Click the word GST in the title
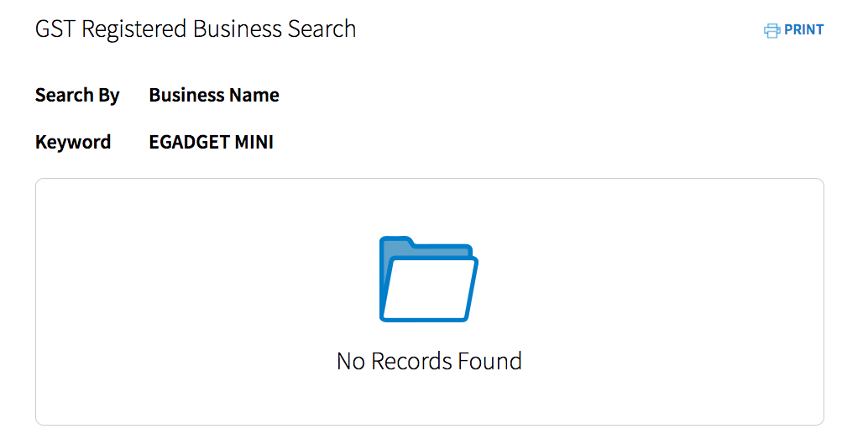 (55, 29)
